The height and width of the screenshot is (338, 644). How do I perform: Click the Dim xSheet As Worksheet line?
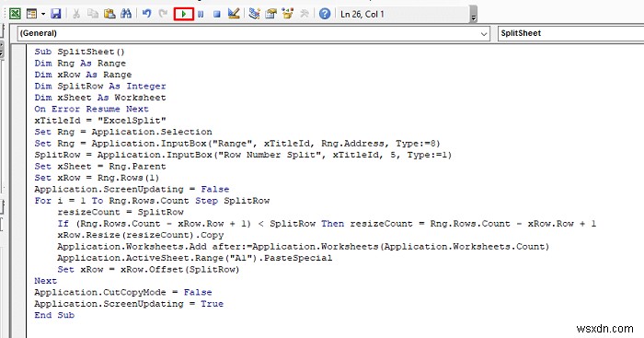click(x=100, y=98)
